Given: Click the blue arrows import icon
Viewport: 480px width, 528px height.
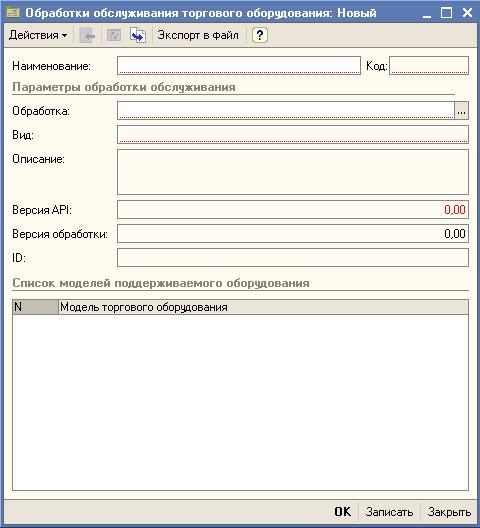Looking at the screenshot, I should point(138,35).
